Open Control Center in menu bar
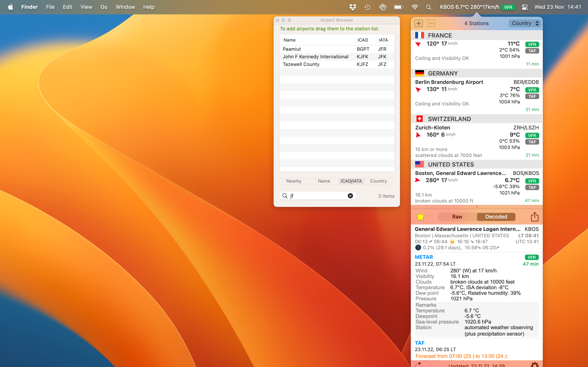This screenshot has width=588, height=367. click(525, 7)
